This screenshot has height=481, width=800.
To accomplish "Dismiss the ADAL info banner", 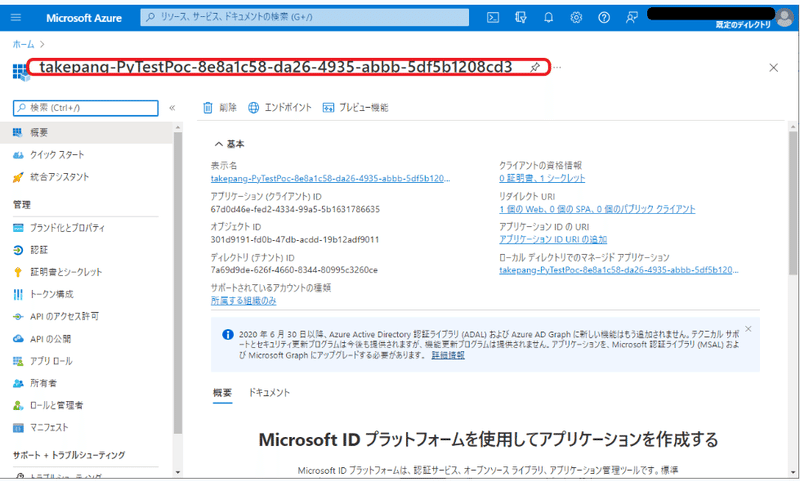I will pyautogui.click(x=748, y=329).
